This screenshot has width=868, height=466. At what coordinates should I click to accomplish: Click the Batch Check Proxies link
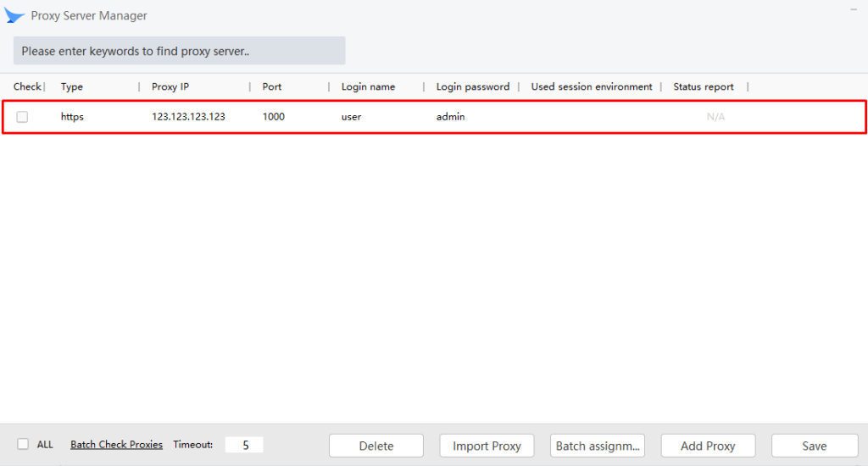pos(116,445)
